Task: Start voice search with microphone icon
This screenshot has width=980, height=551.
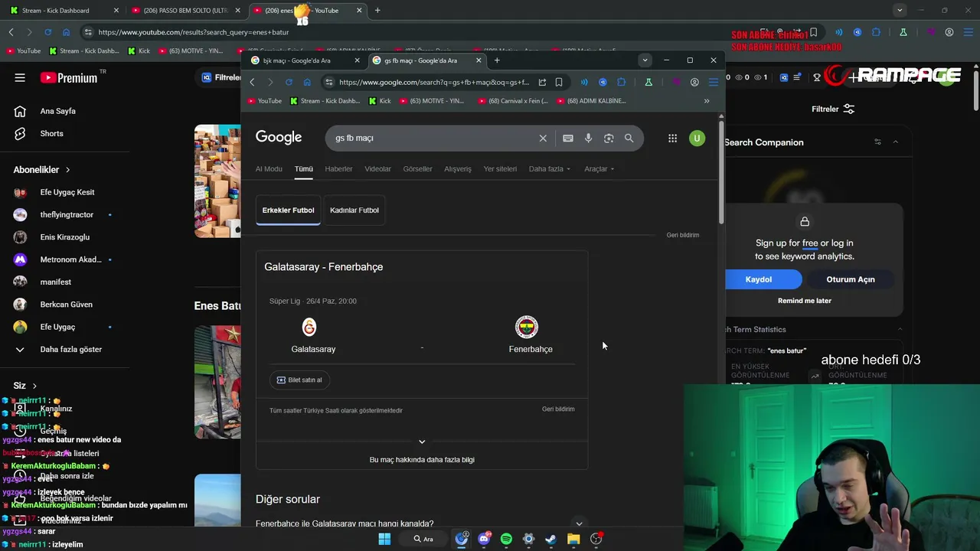Action: 588,138
